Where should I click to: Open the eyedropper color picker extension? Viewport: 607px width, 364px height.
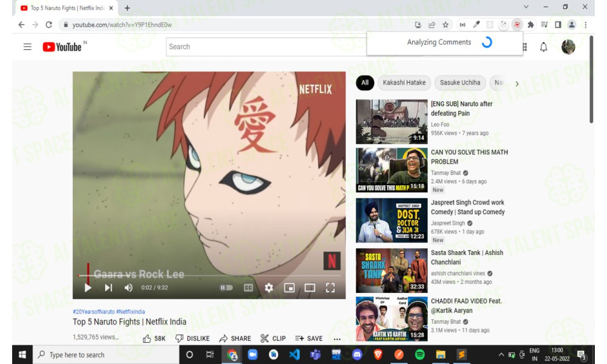476,25
